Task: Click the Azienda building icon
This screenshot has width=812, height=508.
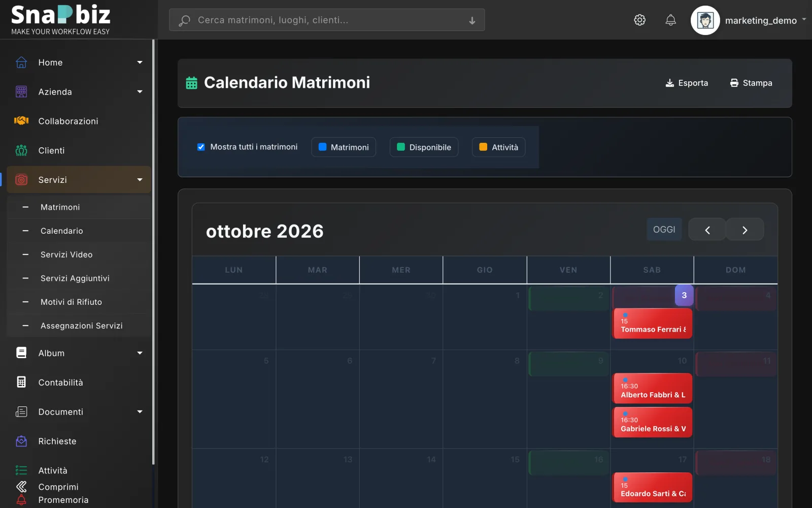Action: (21, 91)
